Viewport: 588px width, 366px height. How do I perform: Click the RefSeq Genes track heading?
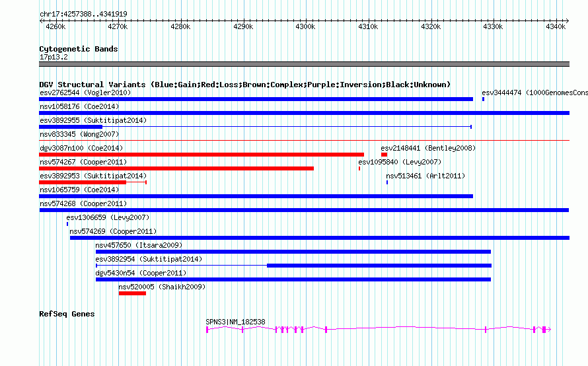pyautogui.click(x=67, y=314)
